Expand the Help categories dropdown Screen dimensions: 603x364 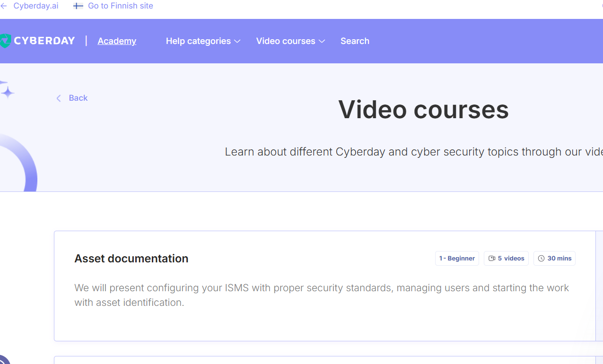pos(203,41)
